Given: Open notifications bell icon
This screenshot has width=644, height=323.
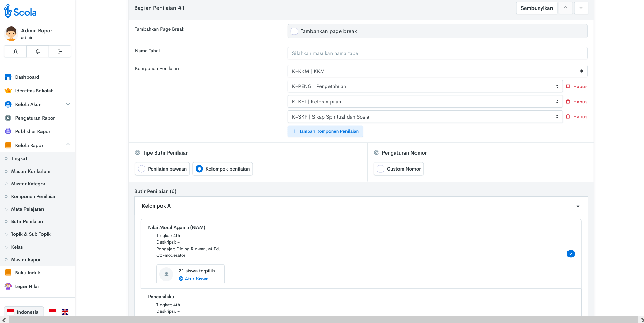Looking at the screenshot, I should pyautogui.click(x=38, y=51).
